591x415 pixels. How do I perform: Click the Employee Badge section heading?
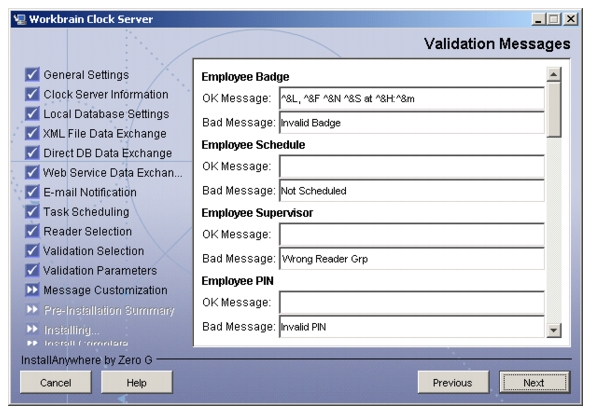click(x=245, y=77)
